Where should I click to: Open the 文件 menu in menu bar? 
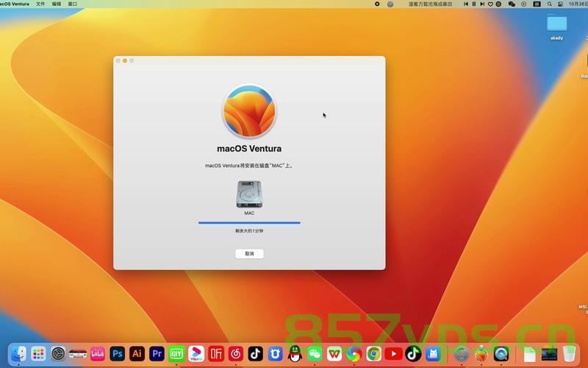tap(40, 4)
